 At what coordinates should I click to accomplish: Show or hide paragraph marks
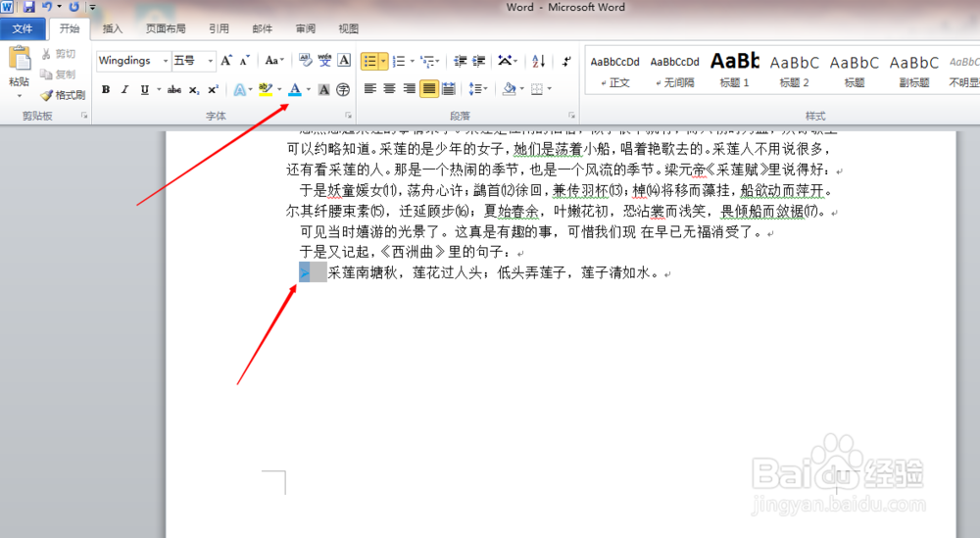[x=566, y=61]
